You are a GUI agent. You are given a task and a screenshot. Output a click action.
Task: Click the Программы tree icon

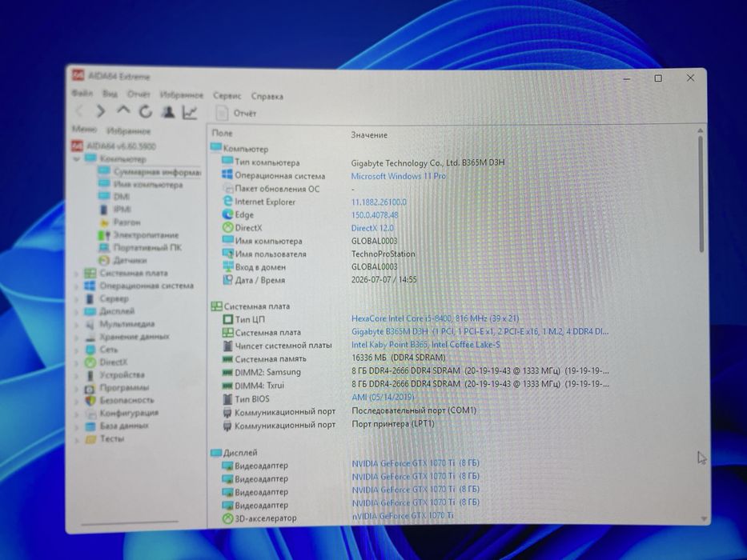coord(90,388)
